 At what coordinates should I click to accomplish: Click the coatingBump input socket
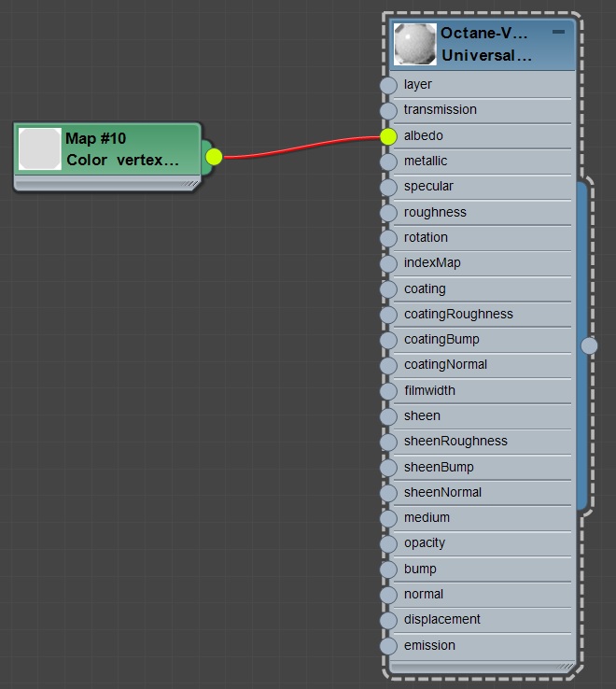click(x=388, y=340)
